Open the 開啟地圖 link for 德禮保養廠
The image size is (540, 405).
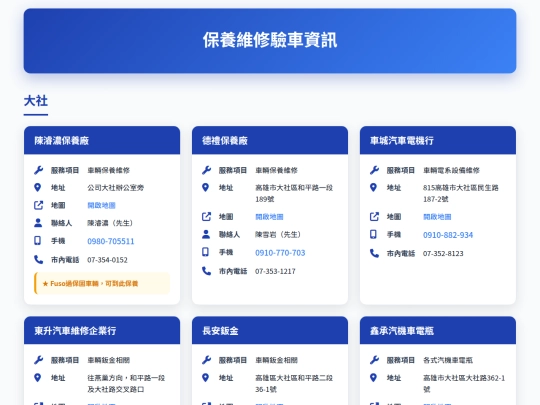[x=269, y=217]
